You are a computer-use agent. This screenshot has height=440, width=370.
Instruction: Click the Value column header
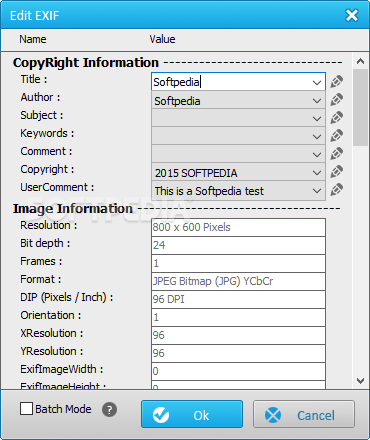162,39
